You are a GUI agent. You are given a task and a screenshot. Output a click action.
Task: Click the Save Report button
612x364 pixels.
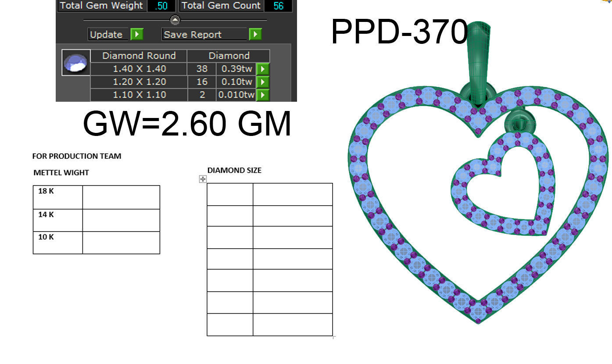click(x=204, y=34)
